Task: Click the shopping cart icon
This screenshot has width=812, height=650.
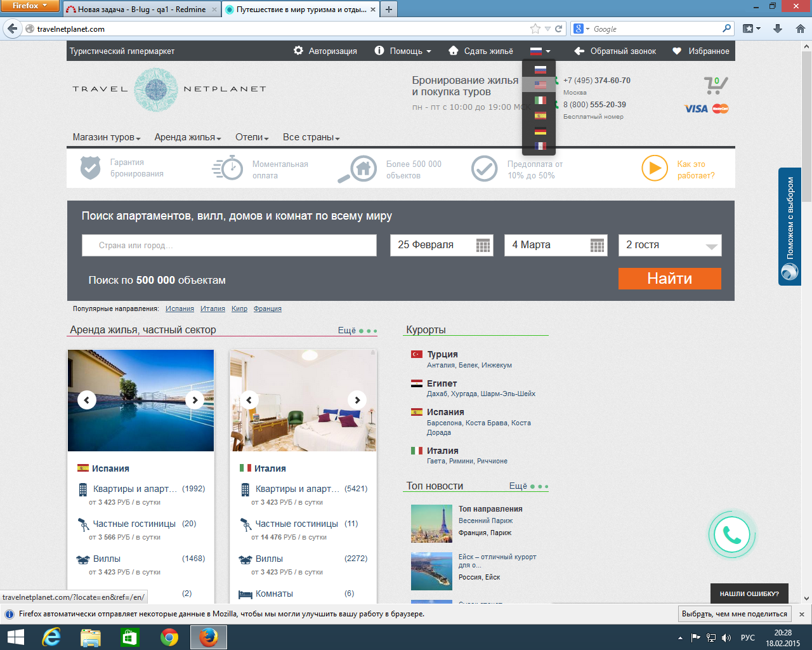Action: [x=715, y=85]
